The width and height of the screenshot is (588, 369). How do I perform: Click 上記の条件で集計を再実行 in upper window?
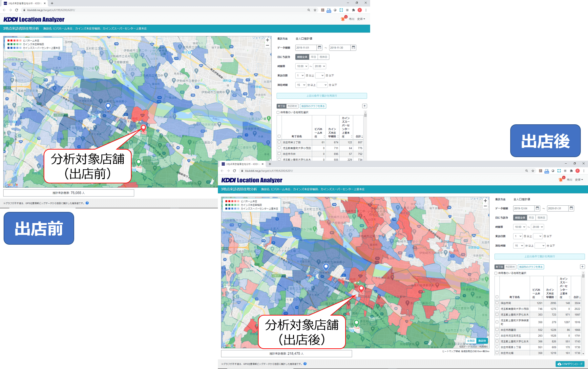point(322,96)
